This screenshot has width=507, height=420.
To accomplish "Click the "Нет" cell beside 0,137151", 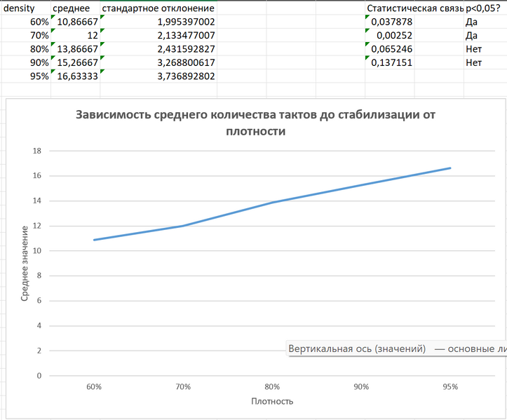I will (485, 62).
